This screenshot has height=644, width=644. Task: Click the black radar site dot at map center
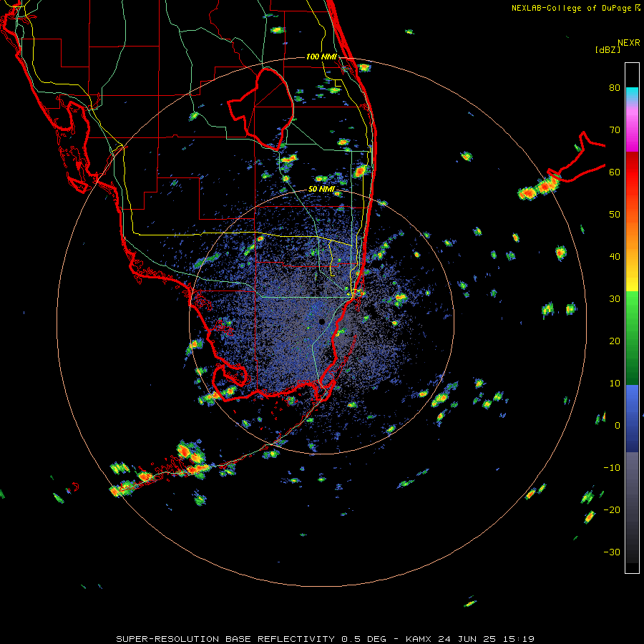pyautogui.click(x=321, y=321)
